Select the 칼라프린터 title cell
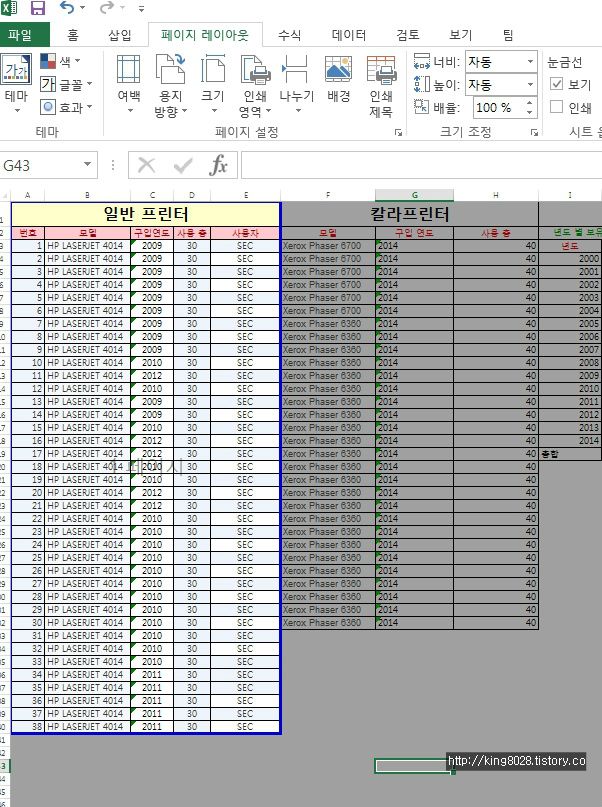The width and height of the screenshot is (602, 807). click(410, 214)
